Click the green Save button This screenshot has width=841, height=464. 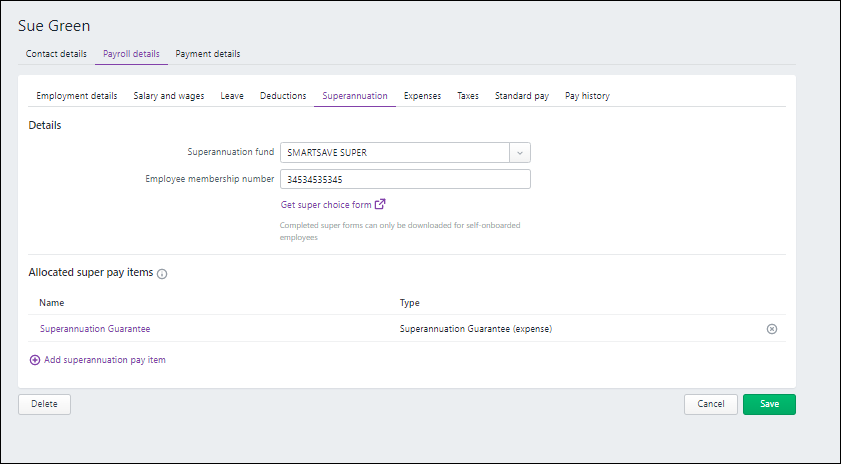769,404
